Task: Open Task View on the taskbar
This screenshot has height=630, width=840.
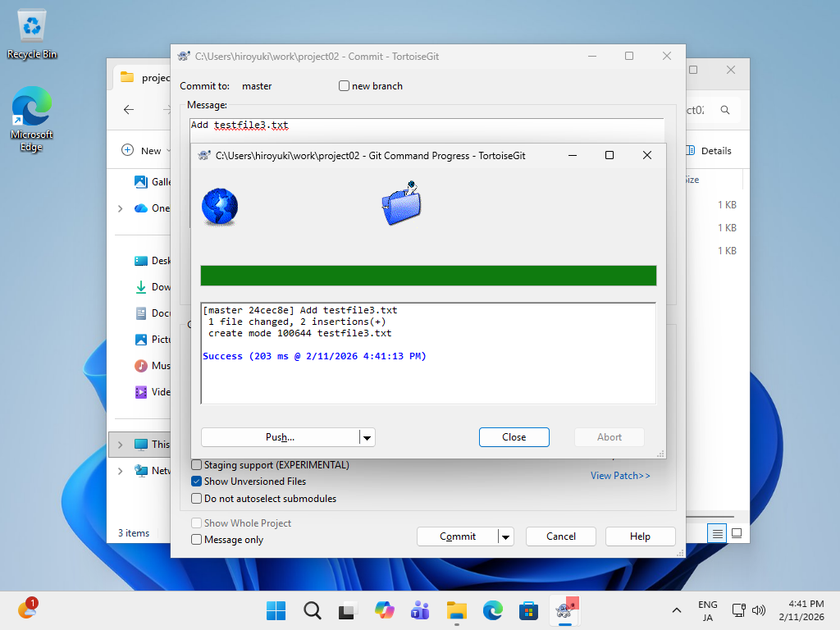Action: coord(348,610)
